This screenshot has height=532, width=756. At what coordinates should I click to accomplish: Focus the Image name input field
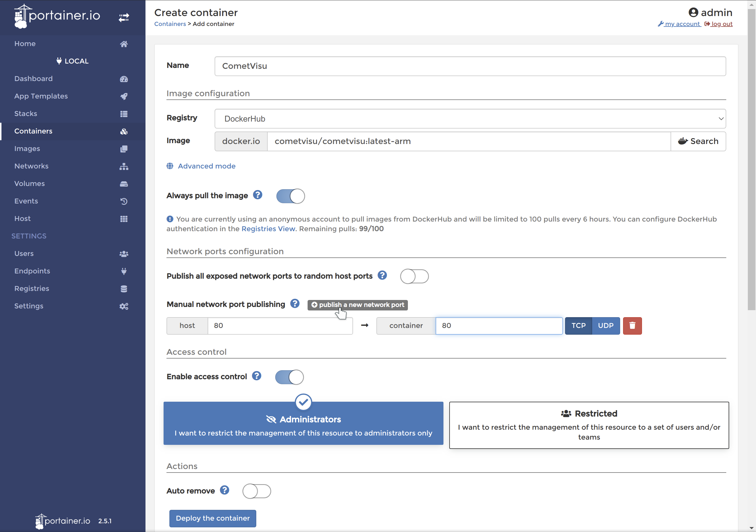click(469, 141)
